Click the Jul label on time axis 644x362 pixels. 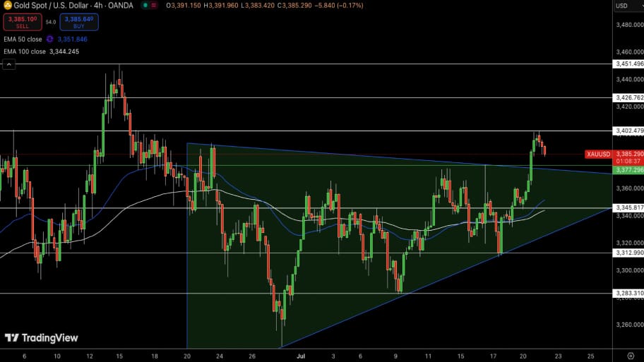(301, 356)
